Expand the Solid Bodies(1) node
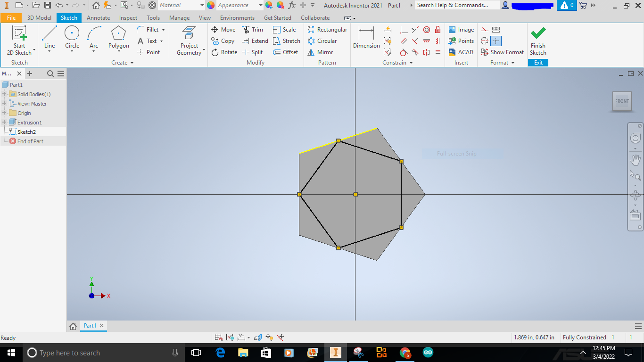The image size is (644, 362). click(x=4, y=94)
